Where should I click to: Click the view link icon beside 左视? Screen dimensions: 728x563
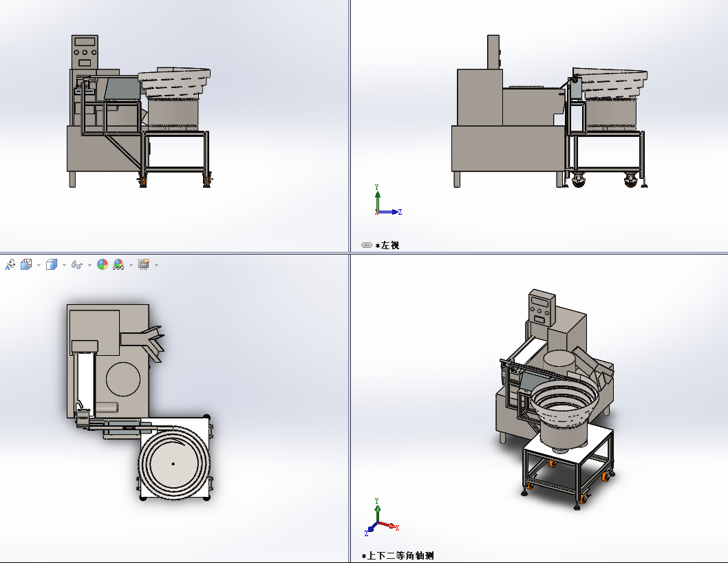pos(366,245)
